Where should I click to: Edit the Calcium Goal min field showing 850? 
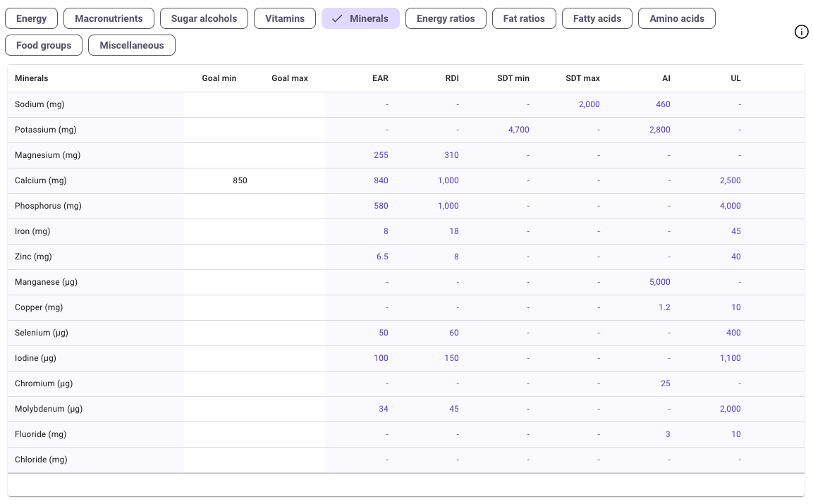click(219, 180)
